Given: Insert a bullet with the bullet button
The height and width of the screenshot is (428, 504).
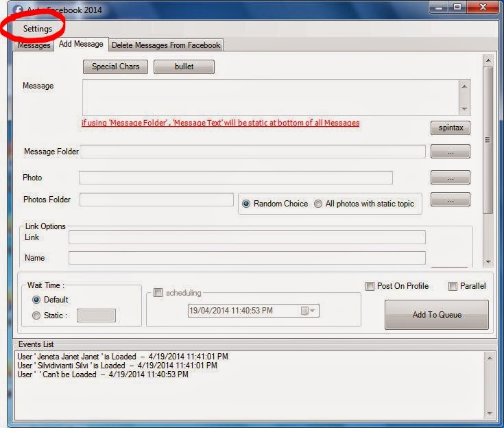Looking at the screenshot, I should (184, 67).
